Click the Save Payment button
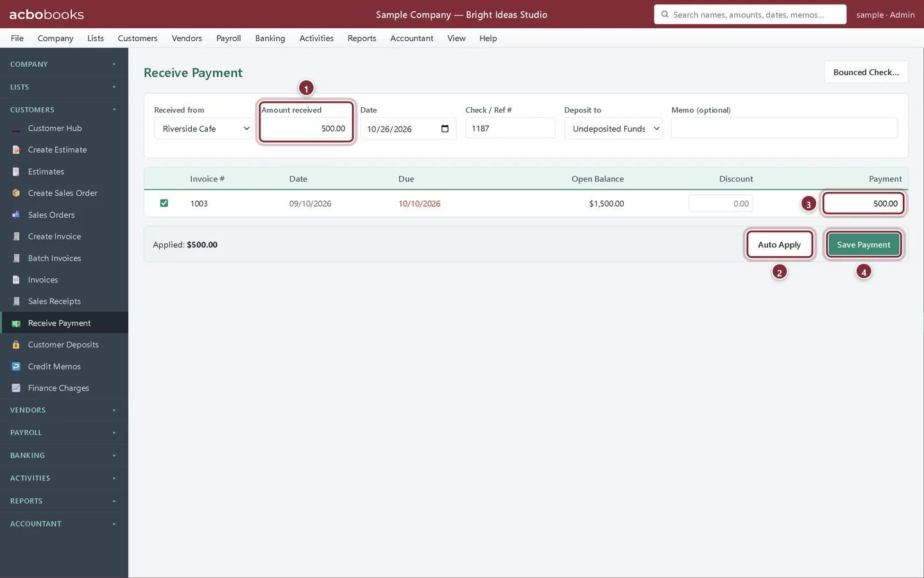This screenshot has height=578, width=924. 864,245
